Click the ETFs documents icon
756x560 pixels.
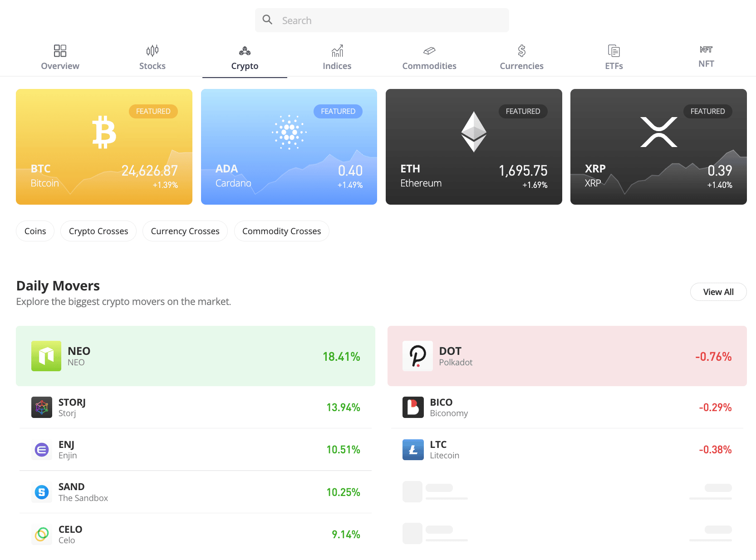pyautogui.click(x=614, y=50)
